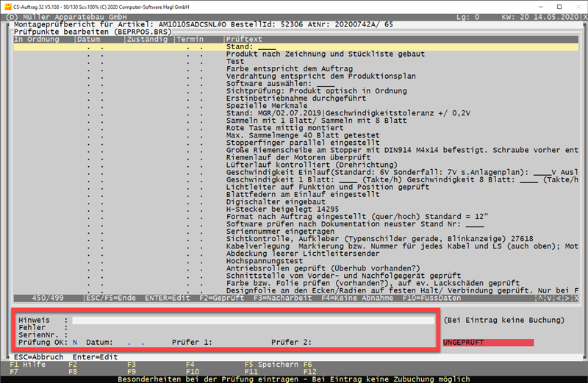The width and height of the screenshot is (588, 383).
Task: Click the scroll up caret in list footer
Action: tap(540, 298)
